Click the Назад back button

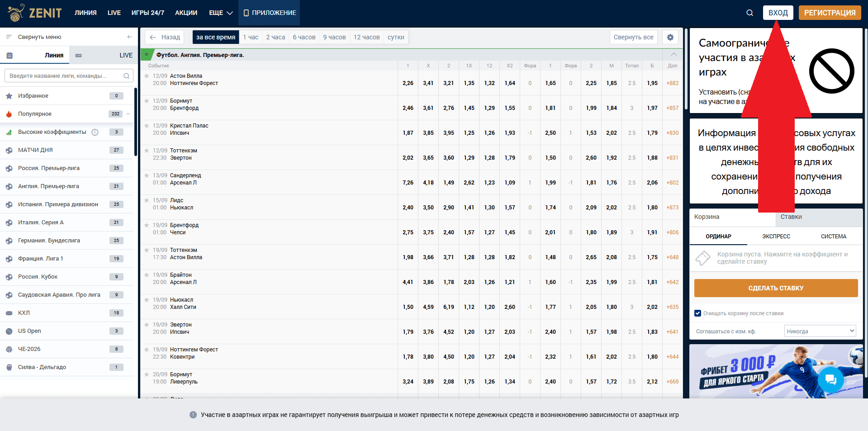pos(165,37)
